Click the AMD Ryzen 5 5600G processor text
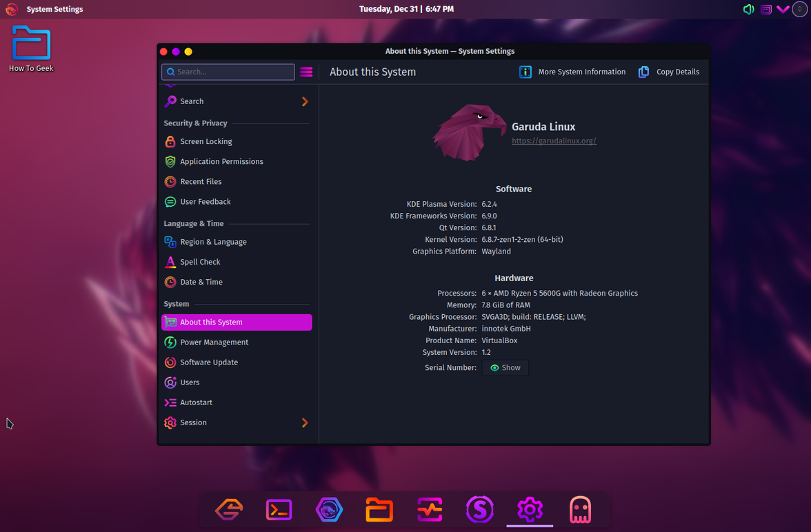Screen dimensions: 811x532 [560, 293]
